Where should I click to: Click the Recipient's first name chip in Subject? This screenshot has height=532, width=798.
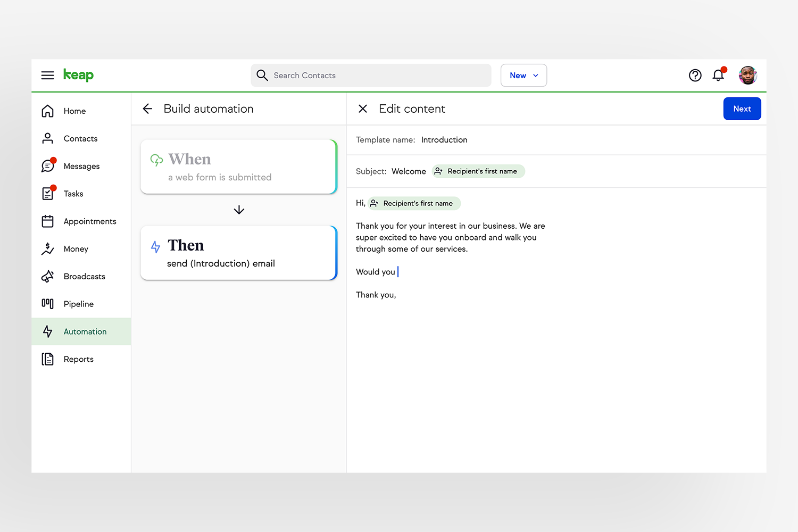tap(477, 171)
